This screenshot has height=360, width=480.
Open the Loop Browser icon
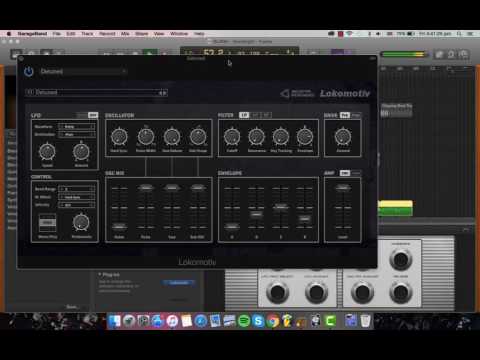[451, 54]
